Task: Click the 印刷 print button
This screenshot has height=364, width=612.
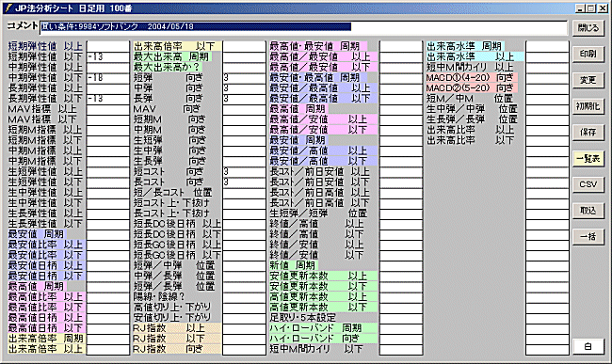Action: tap(588, 55)
